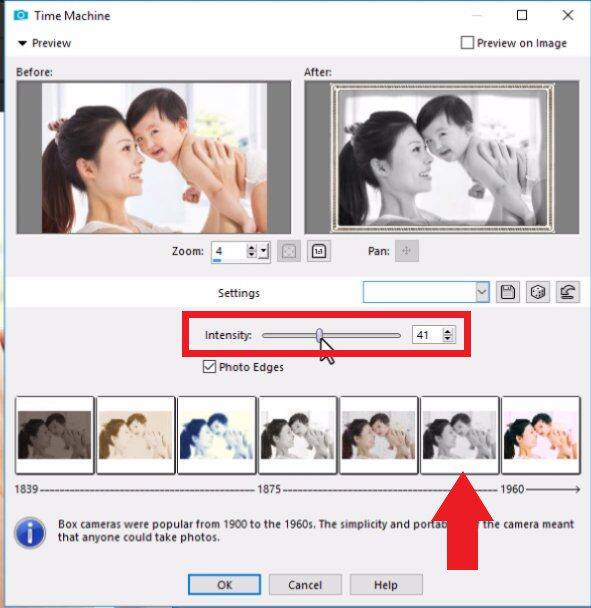Click the 1875 timeline label

(x=269, y=489)
